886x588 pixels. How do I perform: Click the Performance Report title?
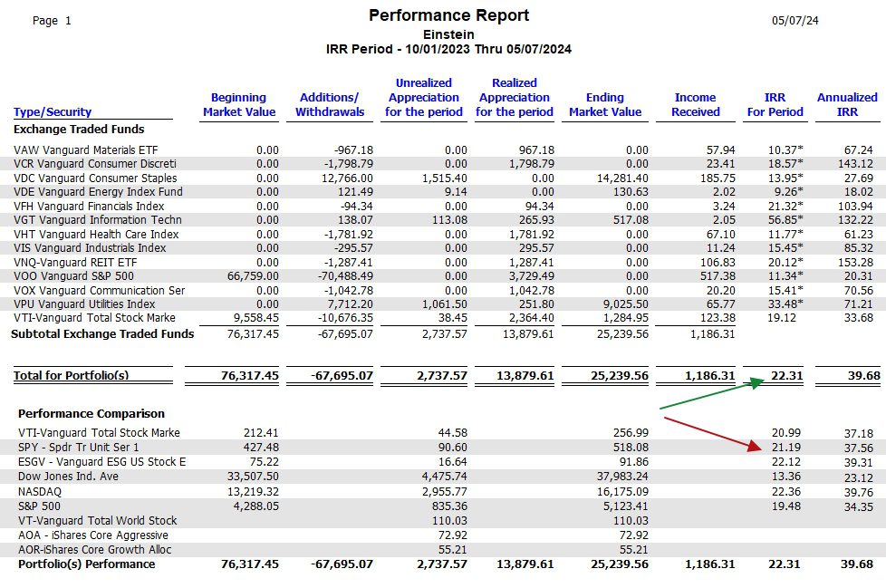pyautogui.click(x=448, y=15)
